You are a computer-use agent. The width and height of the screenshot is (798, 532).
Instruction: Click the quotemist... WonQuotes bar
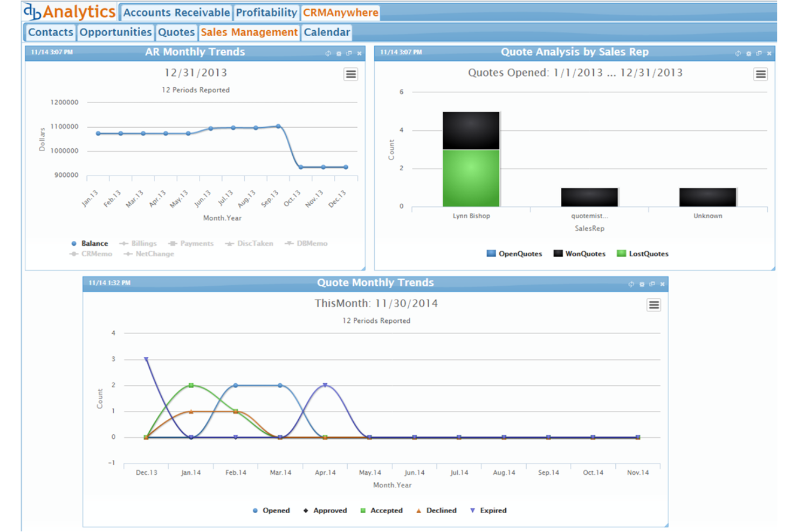[x=589, y=197]
